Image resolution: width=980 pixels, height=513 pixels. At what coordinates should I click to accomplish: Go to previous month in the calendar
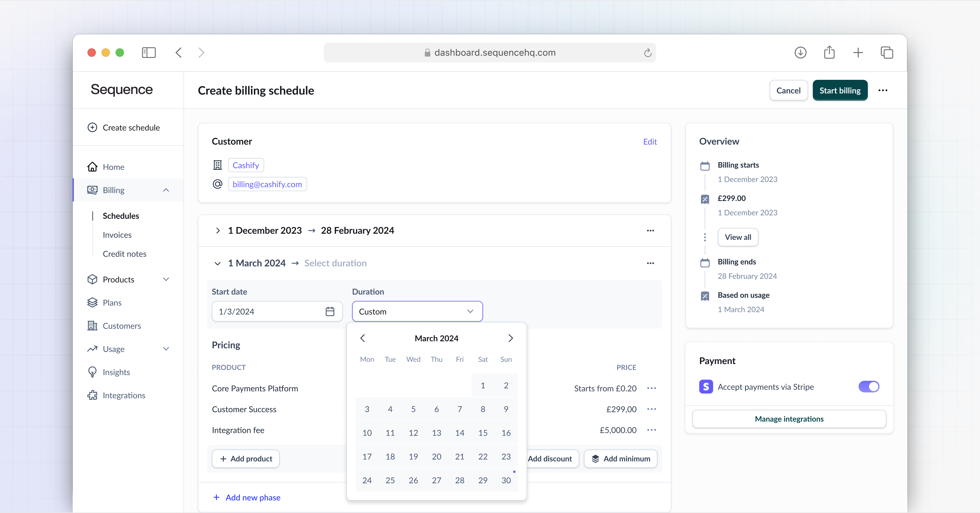(x=363, y=338)
